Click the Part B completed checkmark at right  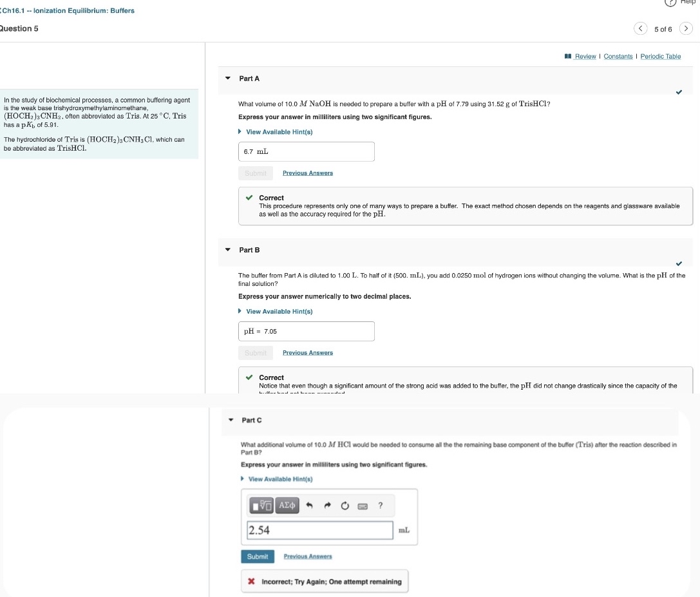pos(679,263)
